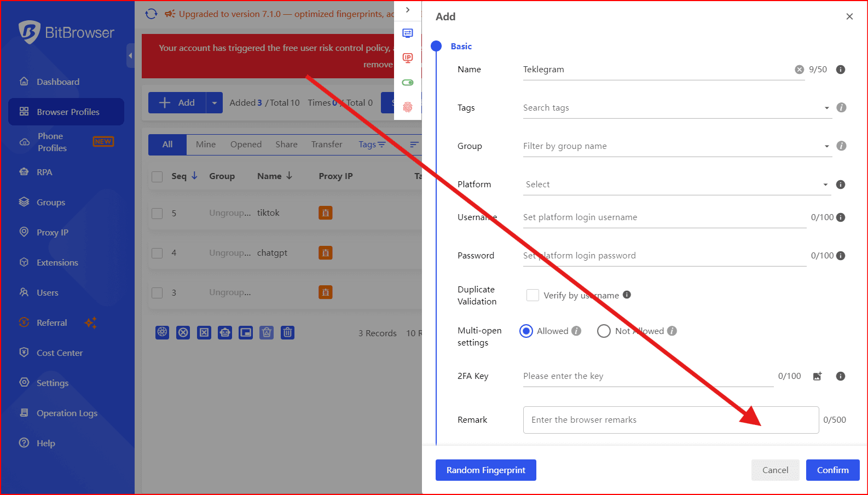The image size is (868, 495).
Task: Click the IP monitor icon in the side strip
Action: click(x=408, y=57)
